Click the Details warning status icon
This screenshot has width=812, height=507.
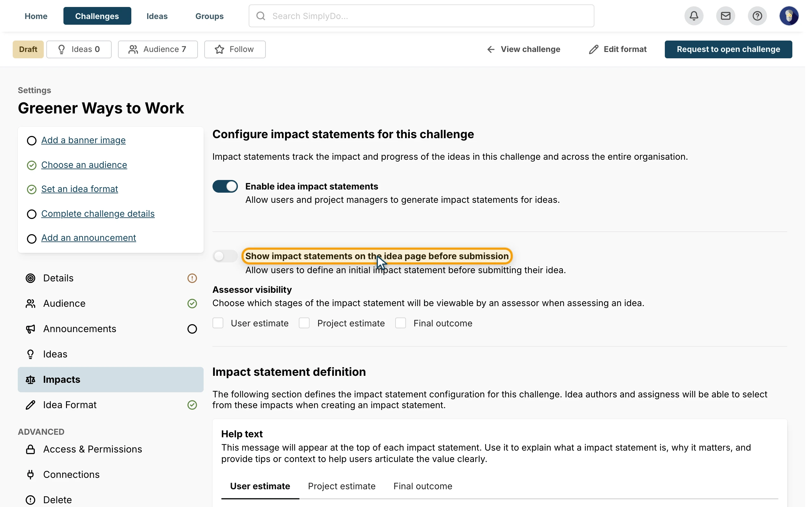[x=192, y=278]
